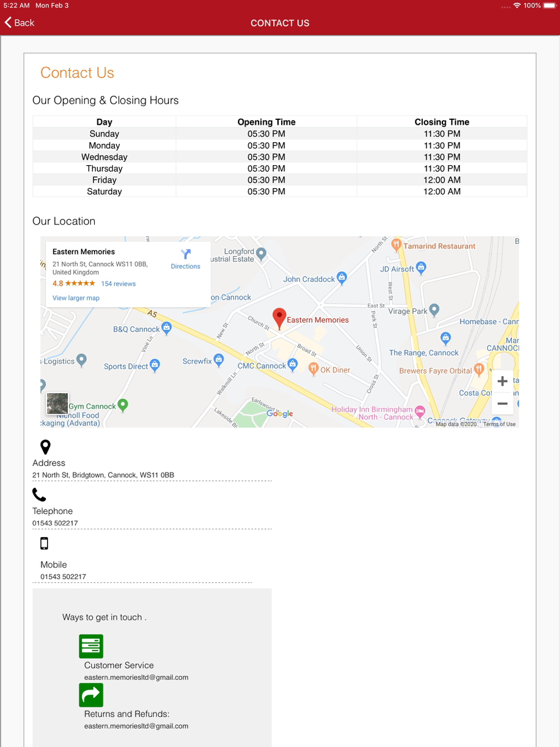Image resolution: width=560 pixels, height=747 pixels.
Task: Zoom in on the map
Action: pyautogui.click(x=502, y=381)
